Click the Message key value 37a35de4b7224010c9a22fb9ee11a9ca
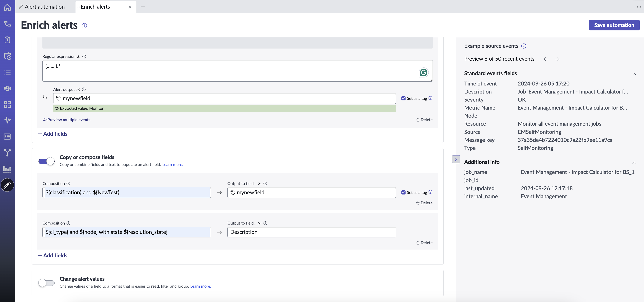The image size is (644, 302). [565, 140]
